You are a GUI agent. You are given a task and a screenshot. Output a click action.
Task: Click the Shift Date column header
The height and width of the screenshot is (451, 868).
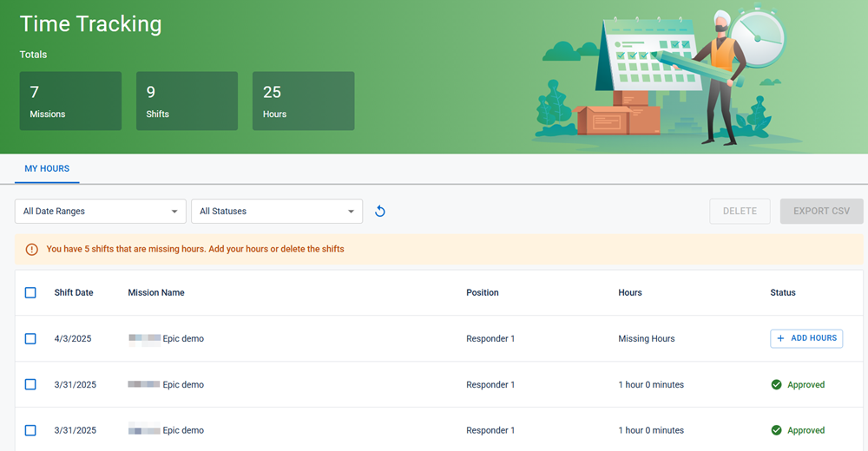[74, 292]
